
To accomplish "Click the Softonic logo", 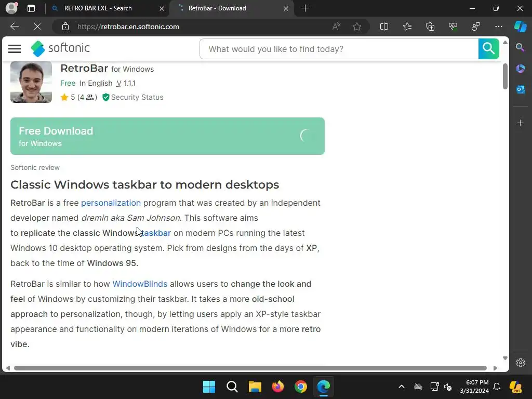I will [60, 48].
